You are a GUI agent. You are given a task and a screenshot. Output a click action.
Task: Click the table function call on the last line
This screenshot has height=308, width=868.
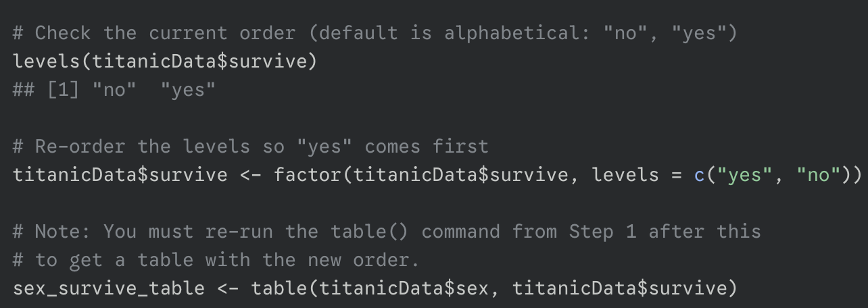tap(279, 288)
